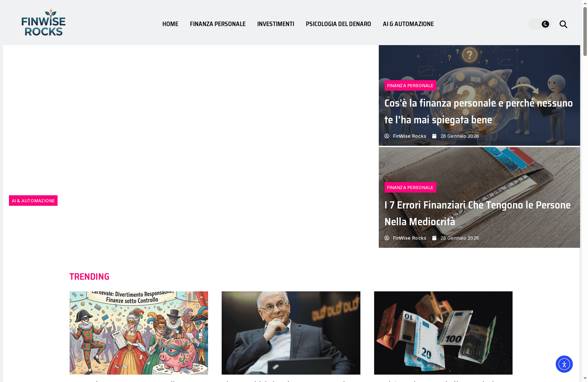Open the FINANZA PERSONALE menu item
This screenshot has height=382, width=588.
[218, 24]
